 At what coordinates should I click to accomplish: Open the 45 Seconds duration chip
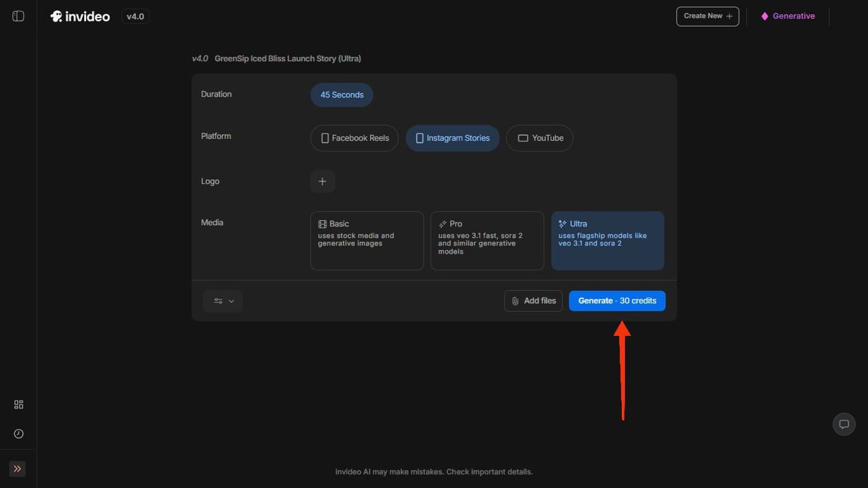click(342, 95)
